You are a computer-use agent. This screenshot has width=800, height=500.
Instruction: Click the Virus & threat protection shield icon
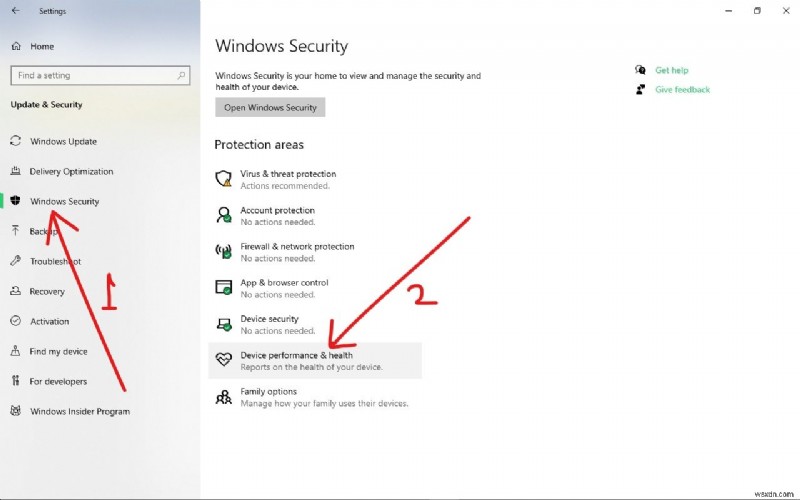(224, 179)
